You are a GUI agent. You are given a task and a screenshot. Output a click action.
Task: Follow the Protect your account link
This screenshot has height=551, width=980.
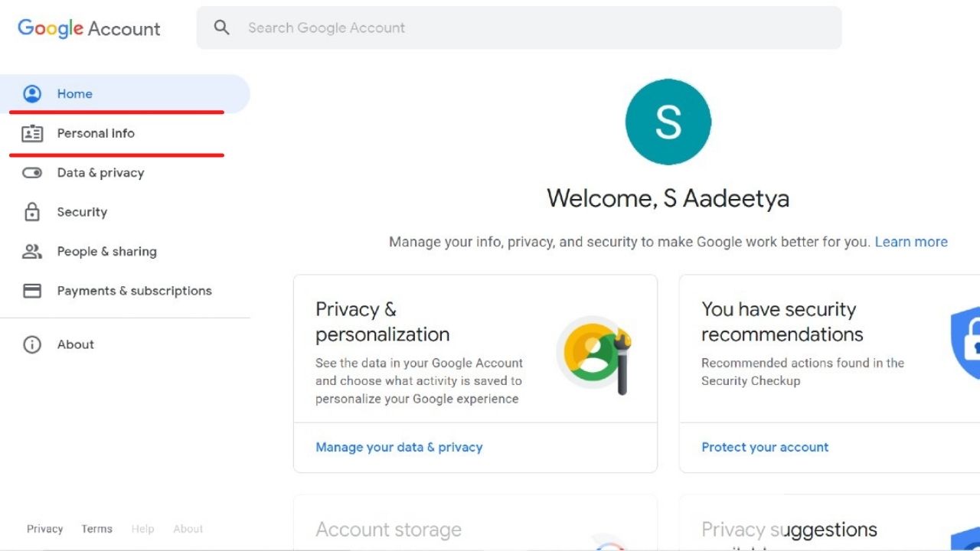tap(765, 447)
